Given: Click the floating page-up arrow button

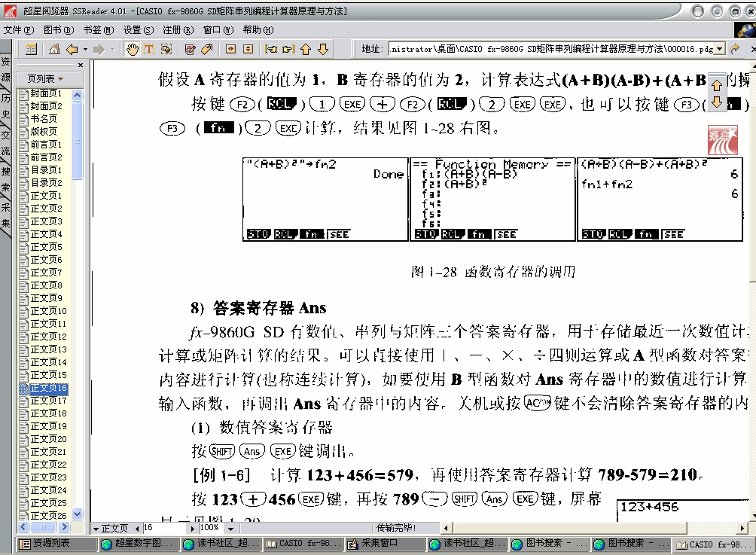Looking at the screenshot, I should (716, 85).
